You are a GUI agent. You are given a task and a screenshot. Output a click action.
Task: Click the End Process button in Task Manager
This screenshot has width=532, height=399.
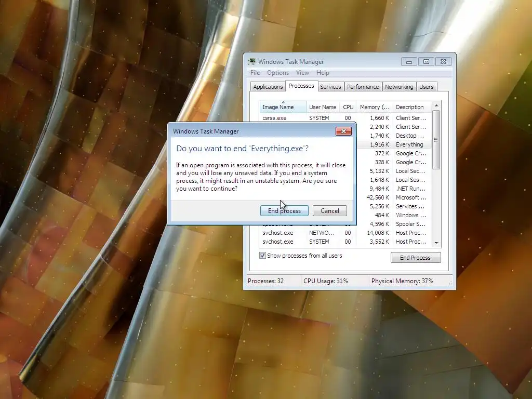(x=415, y=258)
